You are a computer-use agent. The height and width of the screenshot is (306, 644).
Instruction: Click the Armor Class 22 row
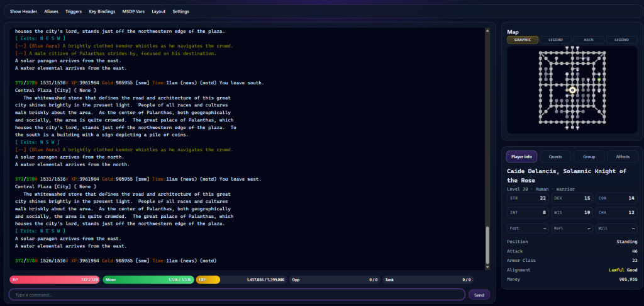pyautogui.click(x=572, y=260)
